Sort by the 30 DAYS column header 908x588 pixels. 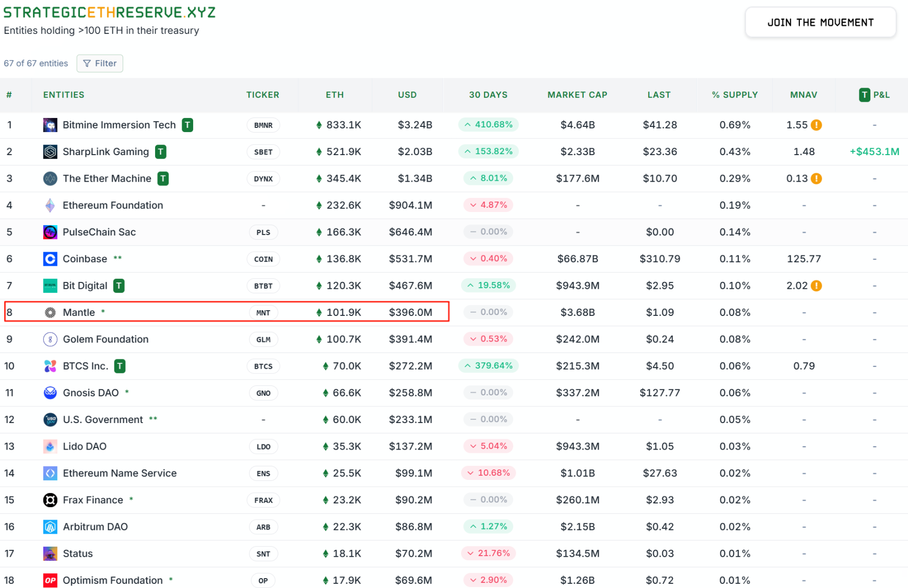coord(488,95)
